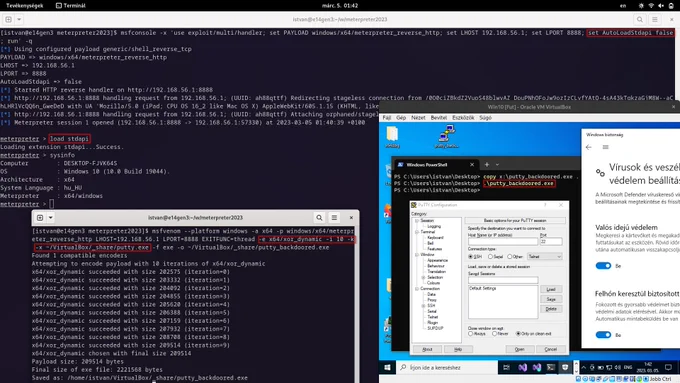Click en keyboard layout indicator
This screenshot has width=680, height=383.
point(623,6)
